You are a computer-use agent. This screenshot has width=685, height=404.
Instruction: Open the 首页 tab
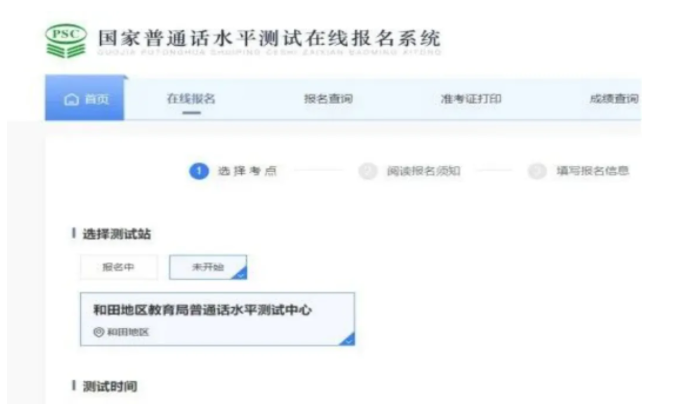pyautogui.click(x=85, y=98)
